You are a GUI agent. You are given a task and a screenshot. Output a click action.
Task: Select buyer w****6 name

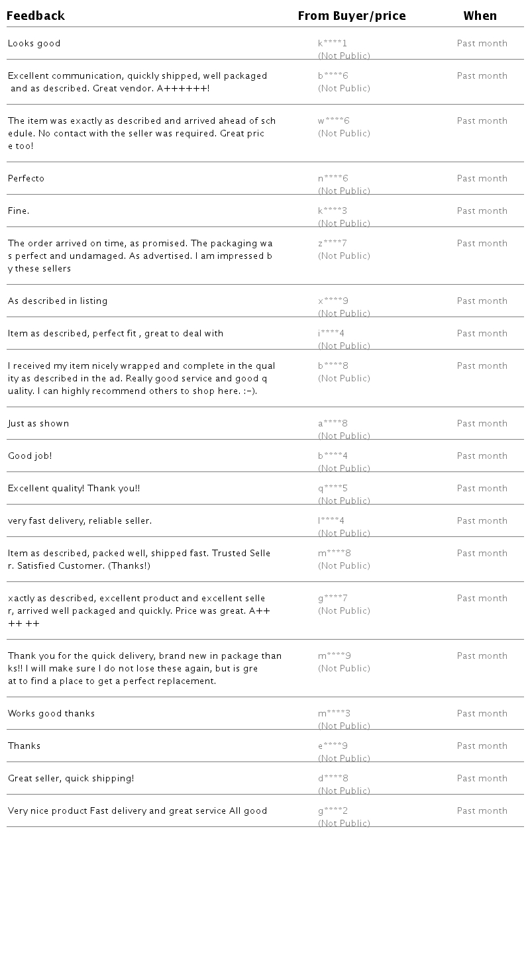[334, 121]
